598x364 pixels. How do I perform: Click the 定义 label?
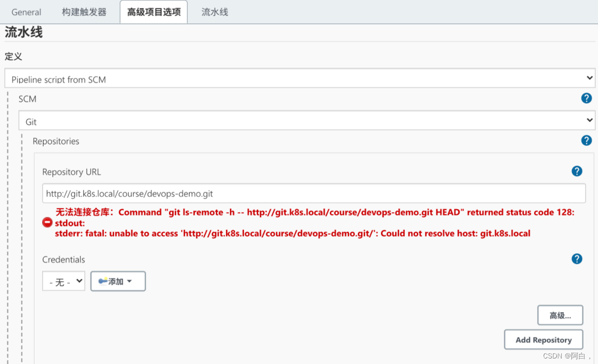[14, 56]
